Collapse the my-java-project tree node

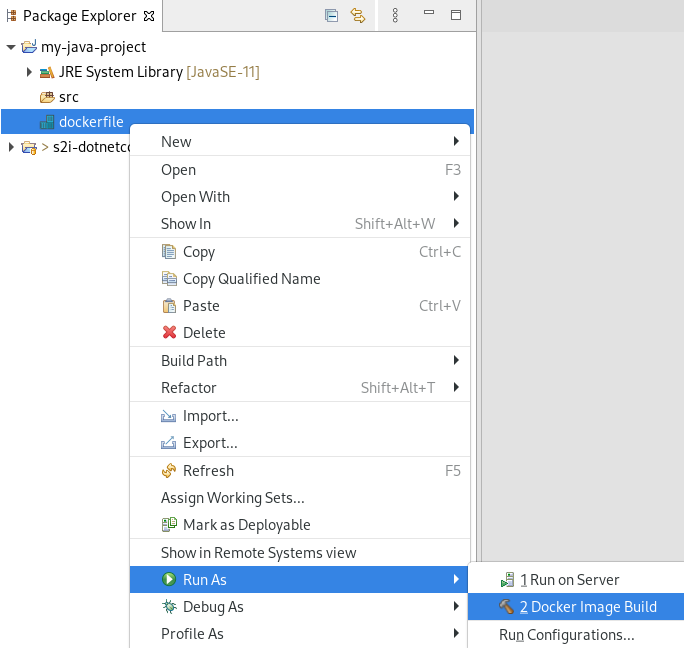pos(11,47)
